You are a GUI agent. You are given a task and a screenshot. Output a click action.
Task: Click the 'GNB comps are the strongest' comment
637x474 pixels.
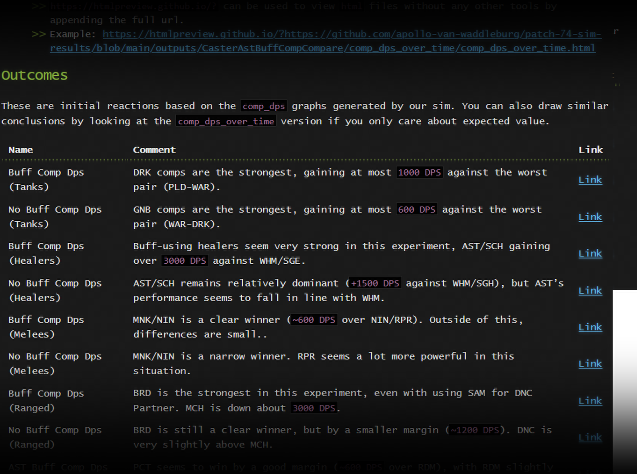(338, 216)
